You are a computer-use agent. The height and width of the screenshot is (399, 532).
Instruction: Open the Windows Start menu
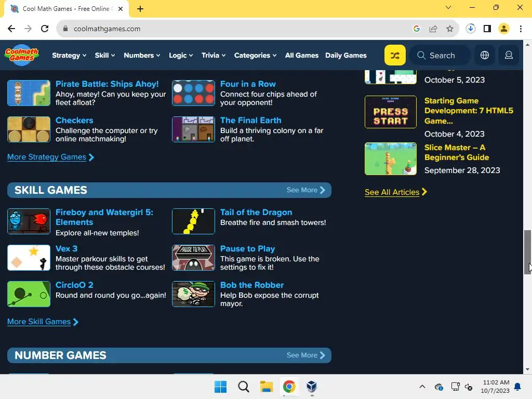(x=220, y=387)
